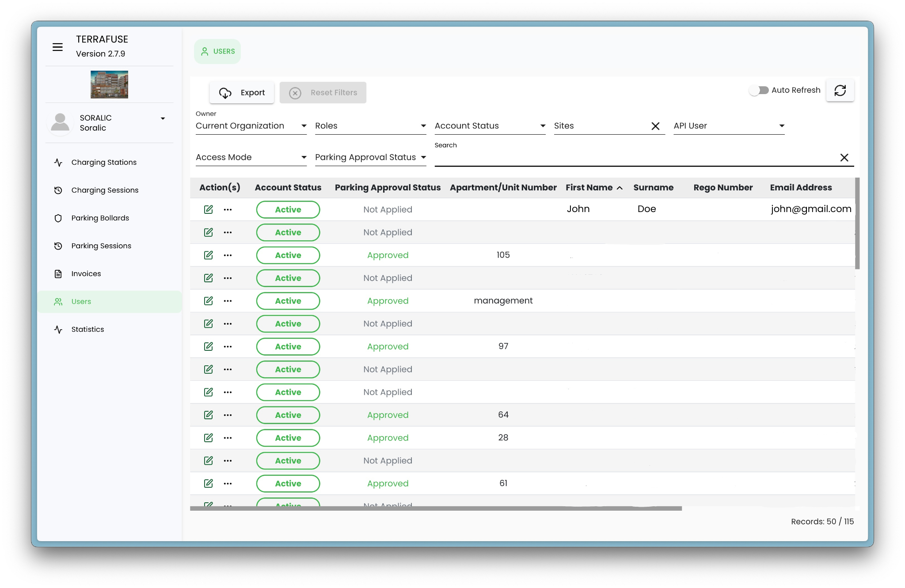
Task: Click the Export button
Action: coord(242,93)
